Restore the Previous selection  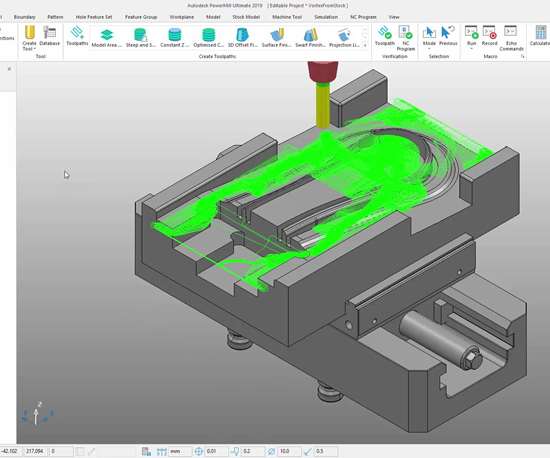[x=448, y=36]
